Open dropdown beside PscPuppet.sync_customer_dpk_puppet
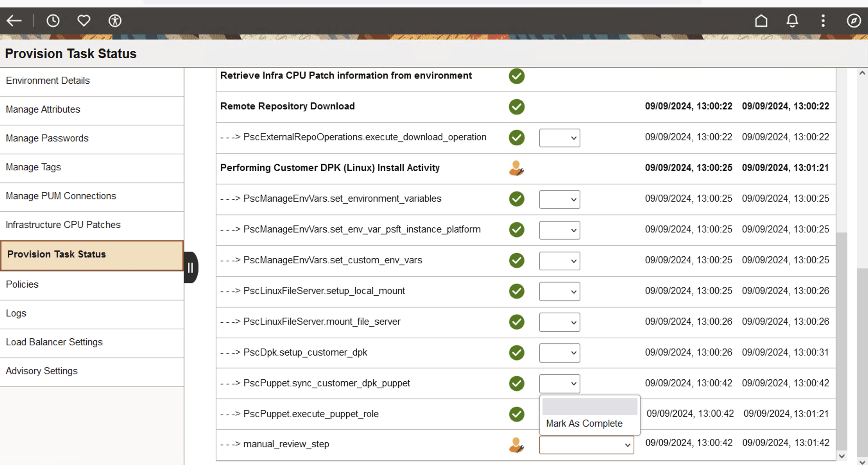 pyautogui.click(x=559, y=384)
